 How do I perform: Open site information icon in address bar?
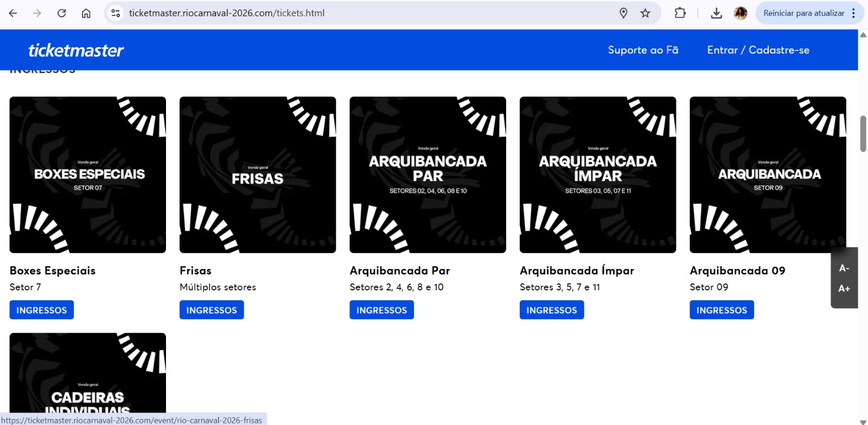[116, 13]
